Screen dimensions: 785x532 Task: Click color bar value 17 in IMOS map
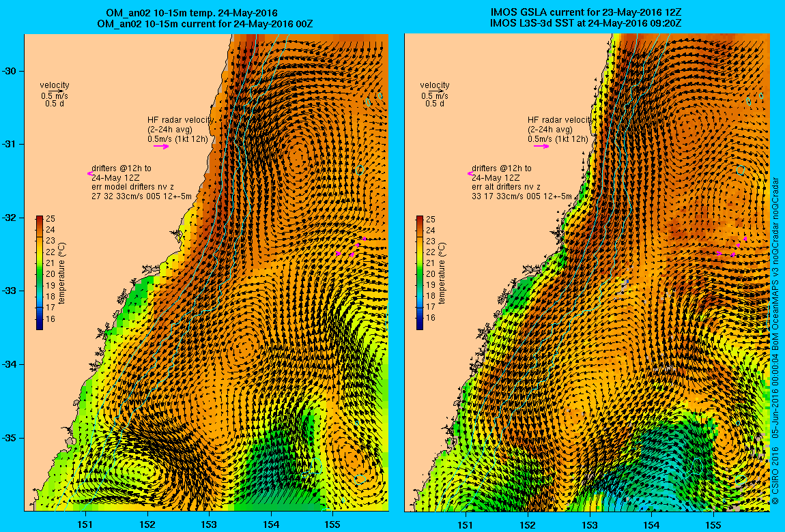(x=431, y=306)
